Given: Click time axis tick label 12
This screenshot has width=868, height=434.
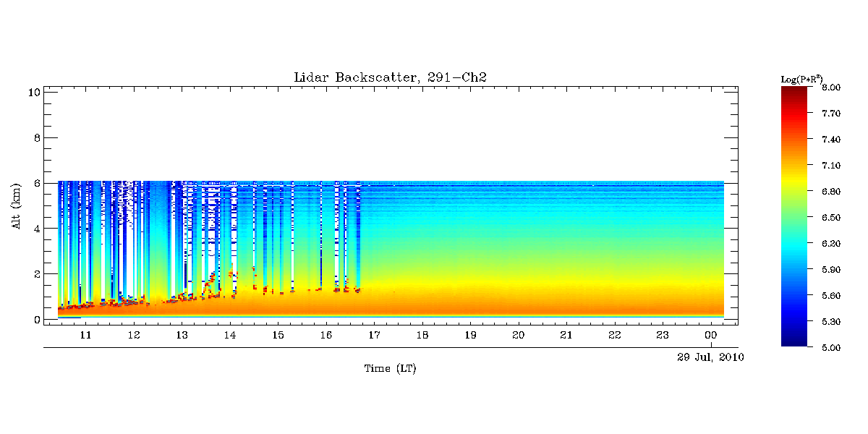Looking at the screenshot, I should click(x=134, y=336).
